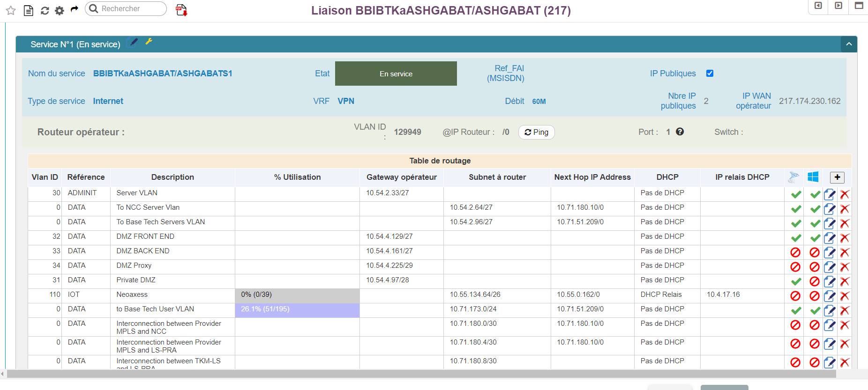Click the document icon in top toolbar
Viewport: 868px width, 390px height.
[29, 10]
